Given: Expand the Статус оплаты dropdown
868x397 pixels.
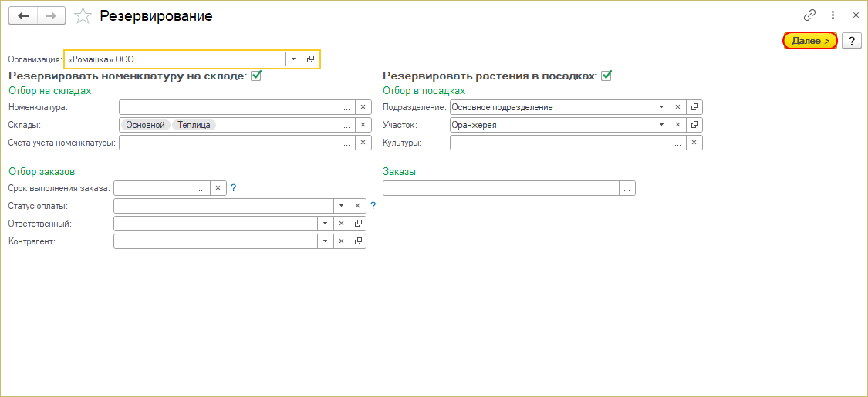Looking at the screenshot, I should click(x=341, y=206).
